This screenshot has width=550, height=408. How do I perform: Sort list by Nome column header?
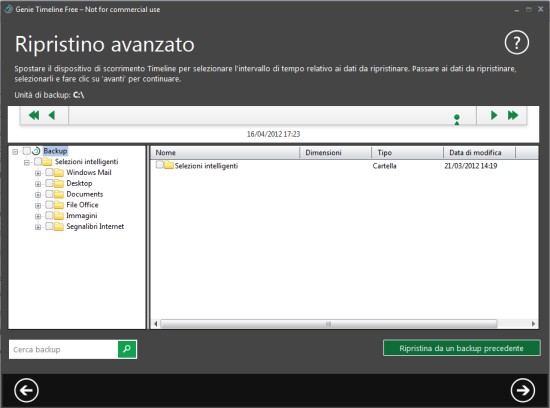coord(225,153)
